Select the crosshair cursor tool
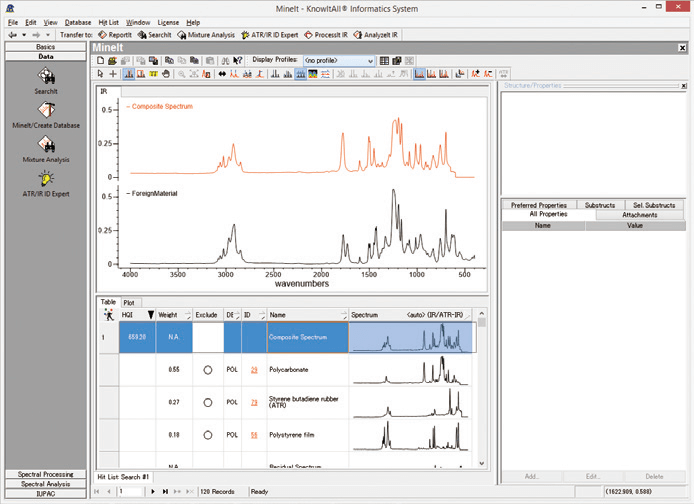Screen dimensions: 694x504 click(113, 74)
